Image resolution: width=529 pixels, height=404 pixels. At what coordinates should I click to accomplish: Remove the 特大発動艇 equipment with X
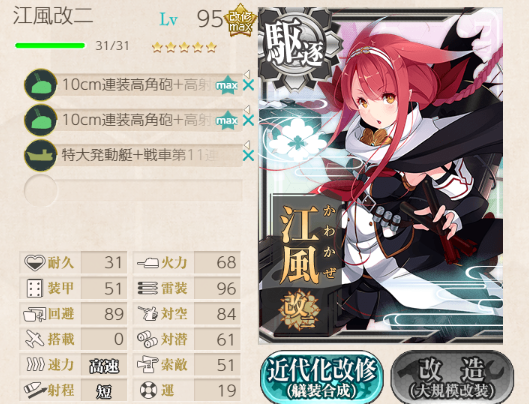pos(249,156)
